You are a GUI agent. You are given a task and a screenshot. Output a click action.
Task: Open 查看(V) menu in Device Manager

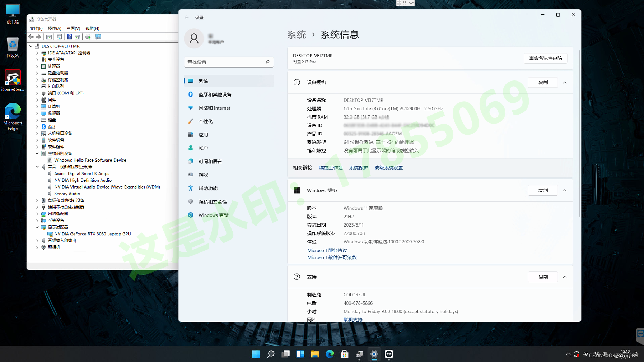pos(73,28)
